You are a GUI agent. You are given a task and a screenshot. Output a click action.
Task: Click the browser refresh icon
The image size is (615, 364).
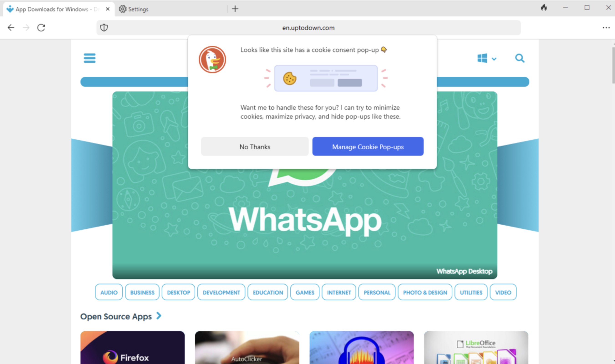[41, 28]
